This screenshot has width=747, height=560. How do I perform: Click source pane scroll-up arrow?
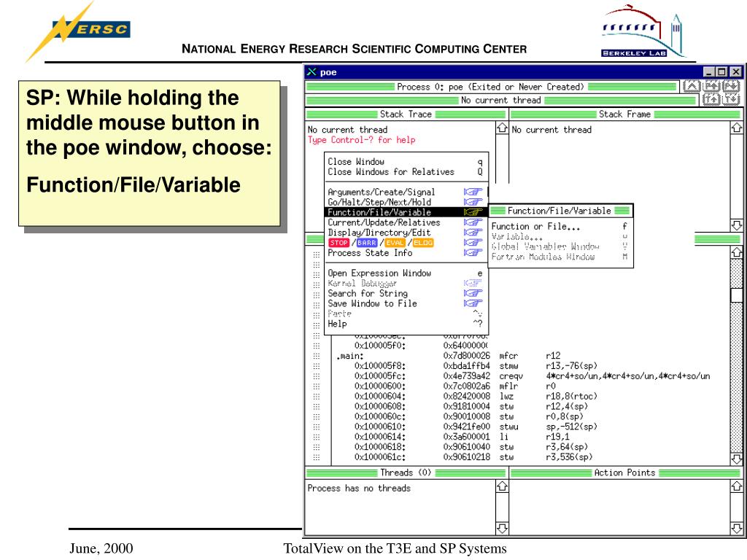[736, 252]
